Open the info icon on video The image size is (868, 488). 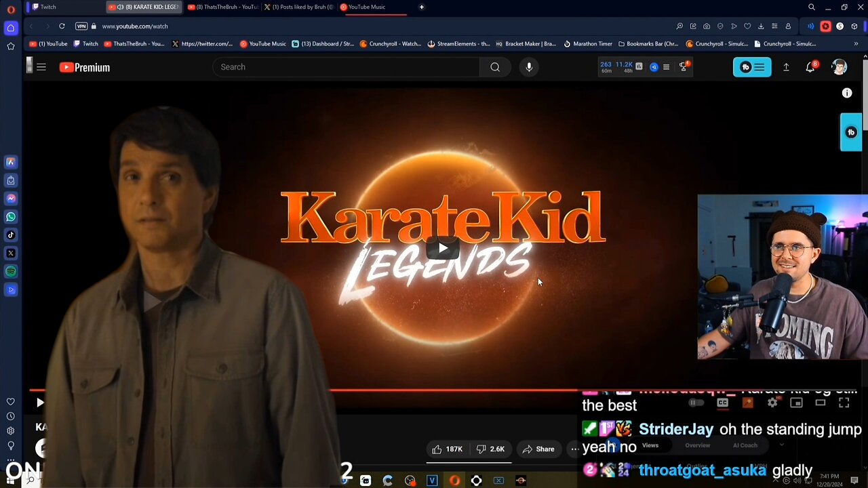(847, 93)
